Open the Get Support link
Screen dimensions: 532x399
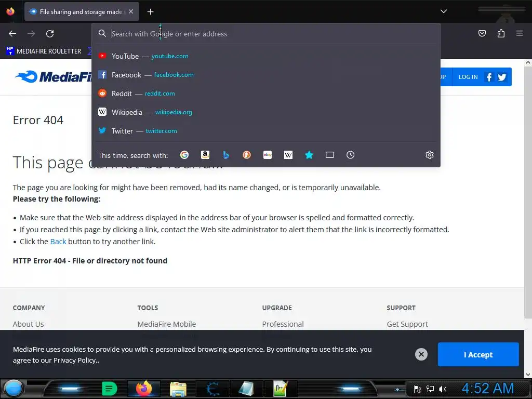407,324
